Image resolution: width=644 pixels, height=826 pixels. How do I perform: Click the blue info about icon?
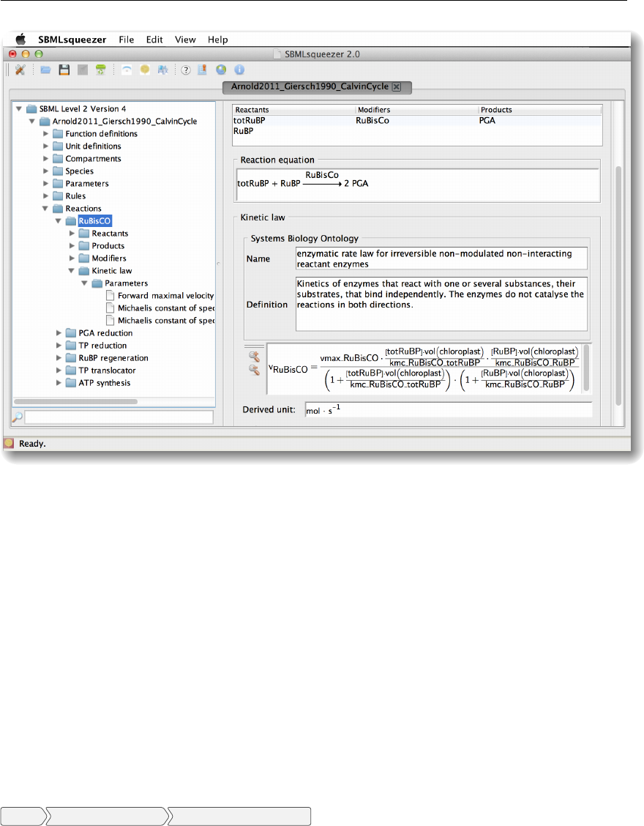(x=239, y=70)
